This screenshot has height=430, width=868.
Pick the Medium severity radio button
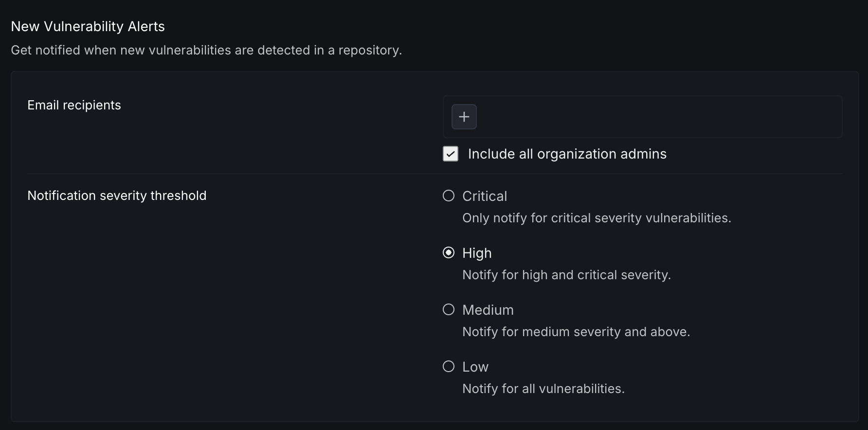[x=449, y=309]
